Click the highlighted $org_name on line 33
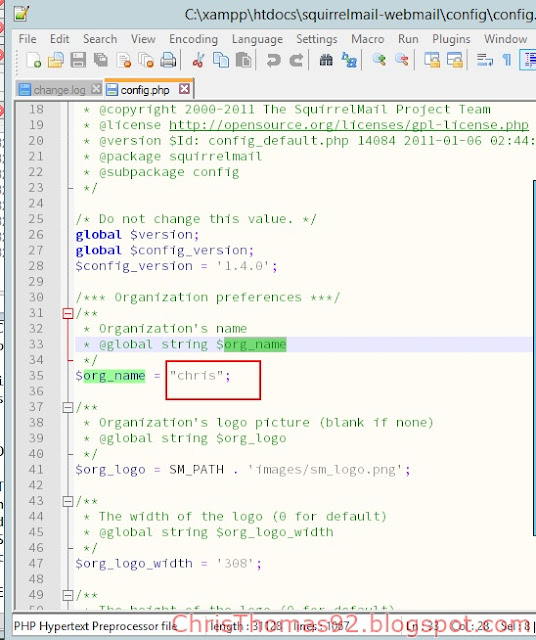 coord(255,344)
